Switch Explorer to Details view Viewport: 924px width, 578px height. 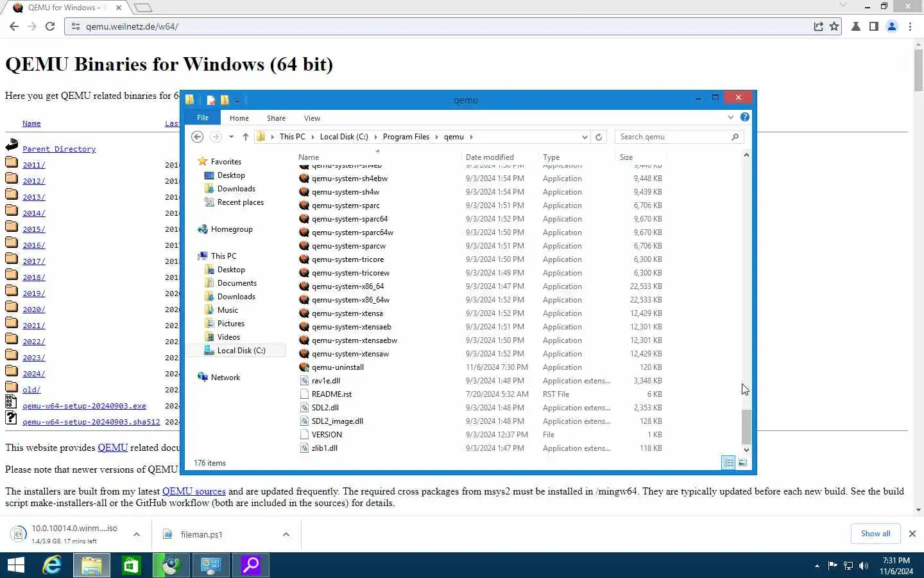pos(728,462)
